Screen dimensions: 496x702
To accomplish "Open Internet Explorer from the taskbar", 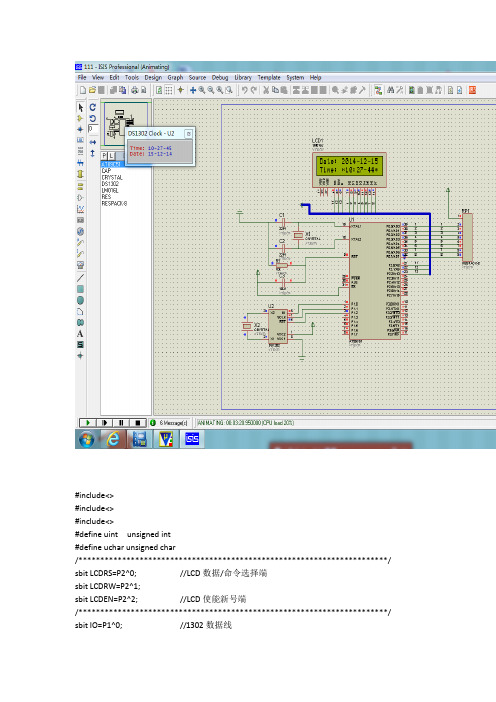I will click(x=113, y=440).
